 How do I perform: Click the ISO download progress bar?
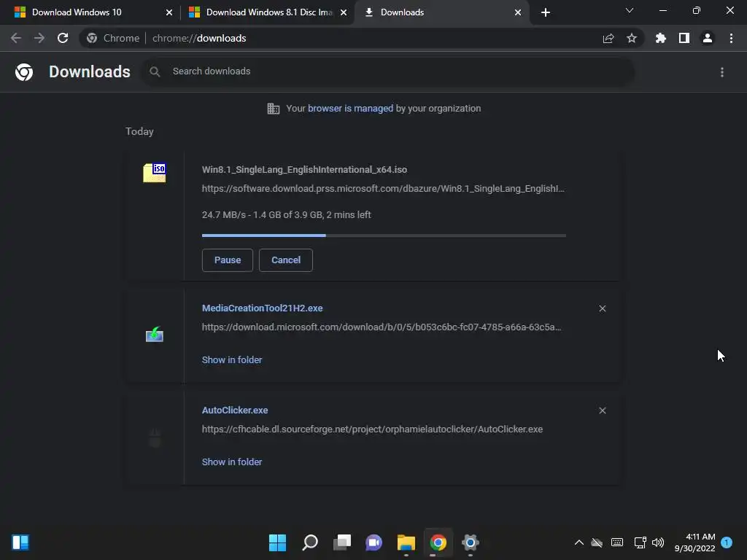384,236
